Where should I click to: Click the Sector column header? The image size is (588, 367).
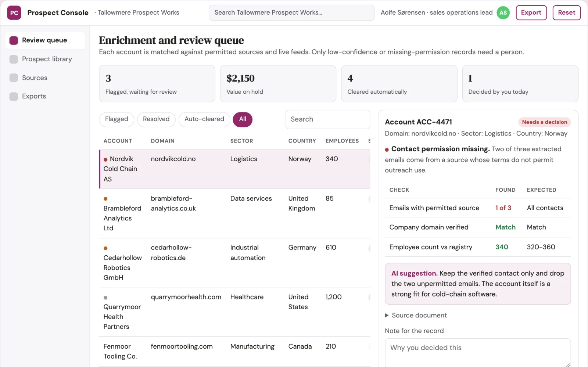click(x=242, y=141)
